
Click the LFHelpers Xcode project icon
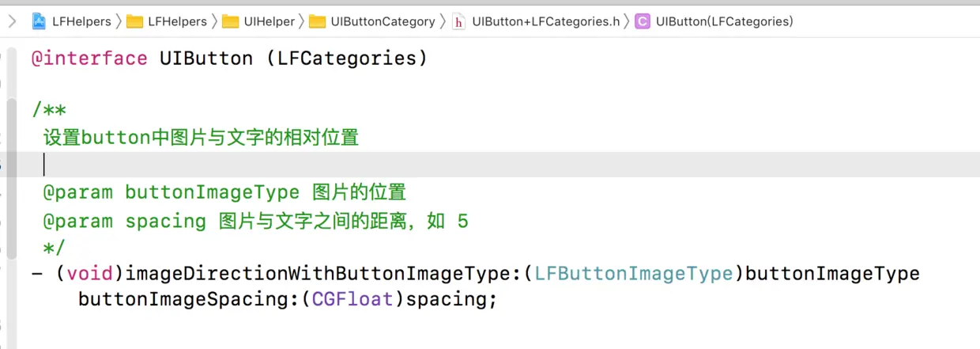39,21
